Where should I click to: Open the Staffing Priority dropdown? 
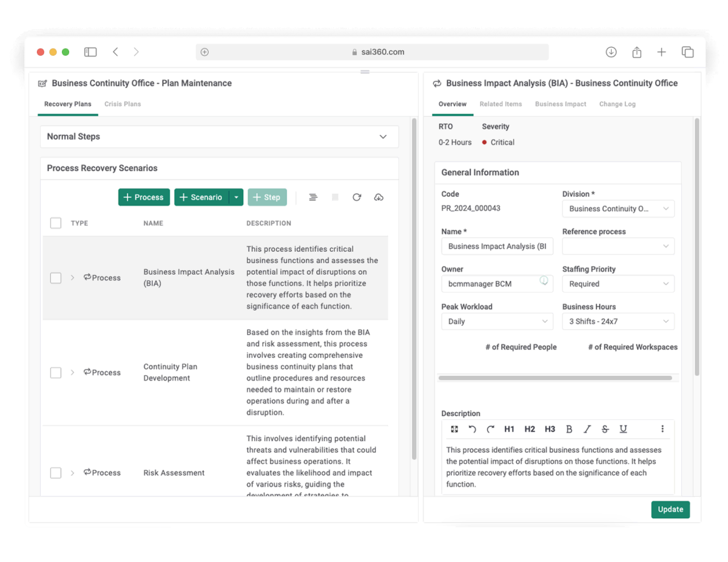(x=618, y=284)
